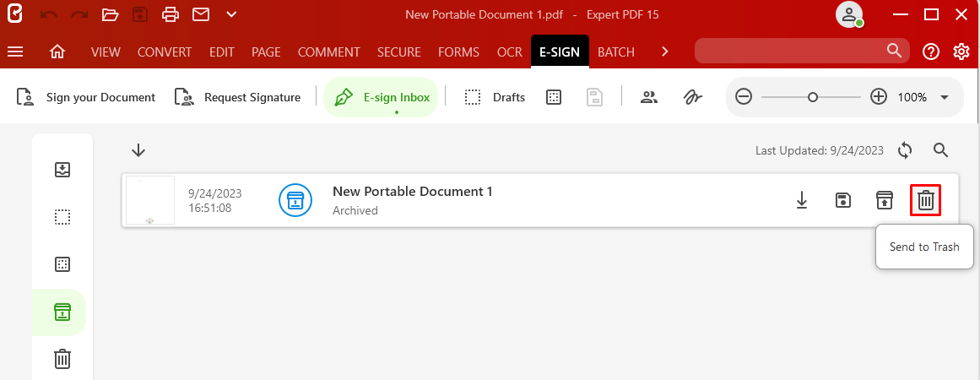Open help with question mark icon
This screenshot has height=380, width=980.
[931, 52]
